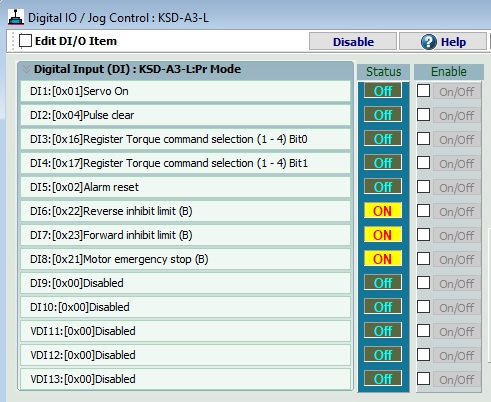Collapse the Digital Input (DI) panel chevron
This screenshot has height=402, width=491.
[x=26, y=70]
